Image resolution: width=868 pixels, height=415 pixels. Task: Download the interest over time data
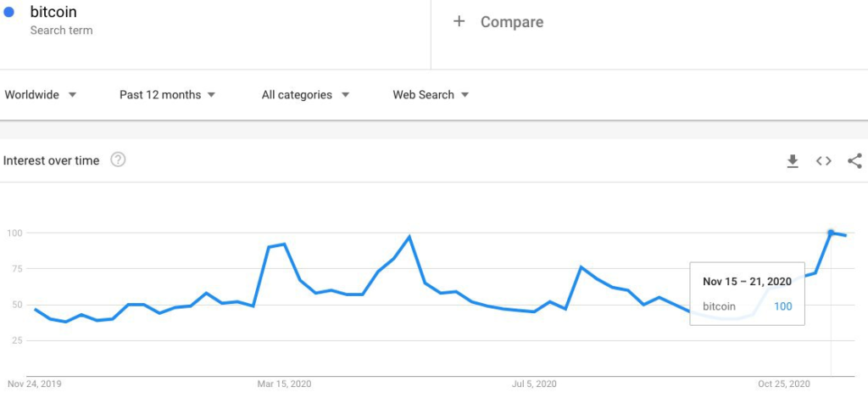793,161
